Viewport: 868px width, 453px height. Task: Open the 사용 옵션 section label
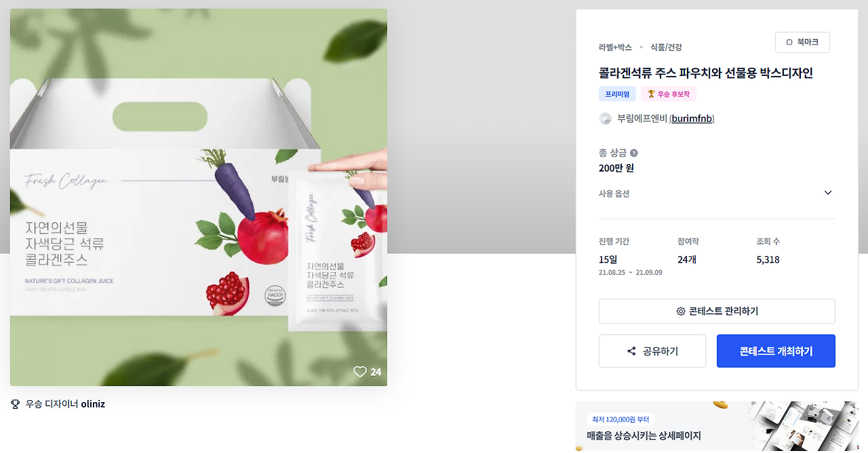[x=614, y=193]
